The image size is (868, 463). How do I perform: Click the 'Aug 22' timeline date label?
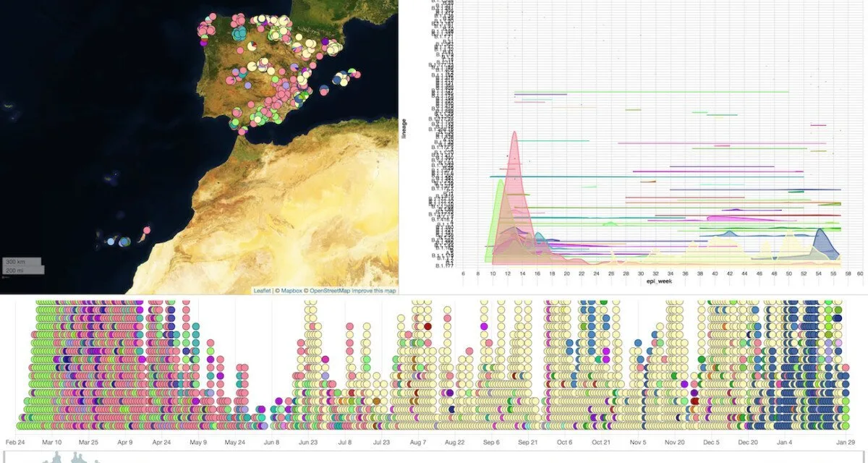(x=454, y=442)
